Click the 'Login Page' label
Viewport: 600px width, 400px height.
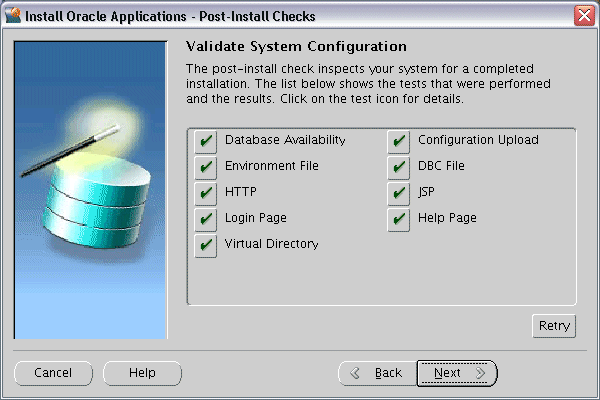[x=256, y=218]
